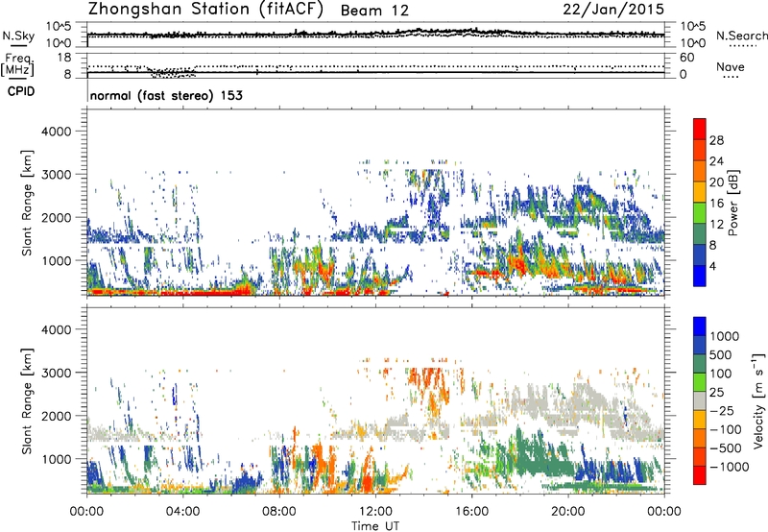Click Slant Range [km] label of velocity panel
Viewport: 768px width, 532px height.
(27, 400)
